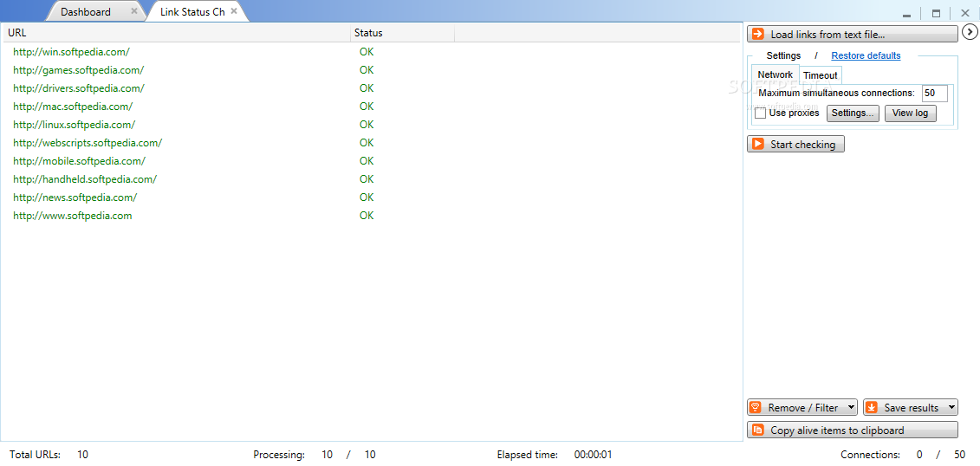Select the http://mac.softpedia.com/ row
The image size is (980, 466).
coord(371,107)
